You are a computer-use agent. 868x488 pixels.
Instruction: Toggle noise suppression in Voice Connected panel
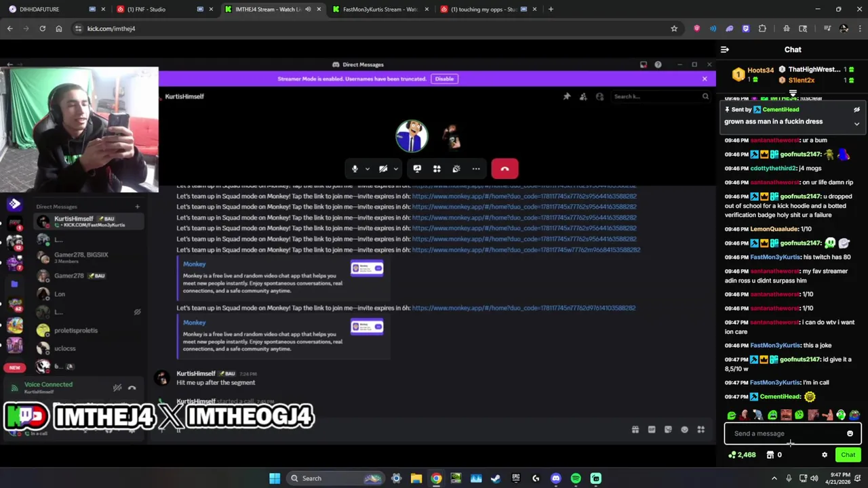(117, 388)
